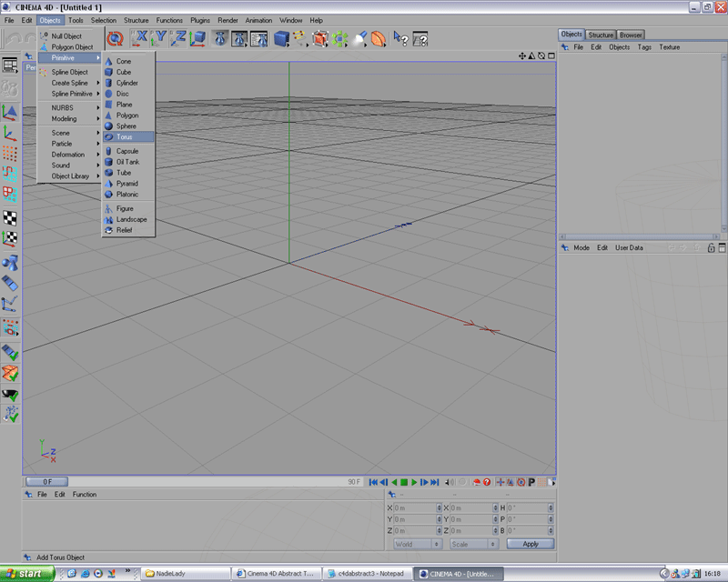728x582 pixels.
Task: Open Cinema 4D Abstract taskbar window
Action: point(276,574)
